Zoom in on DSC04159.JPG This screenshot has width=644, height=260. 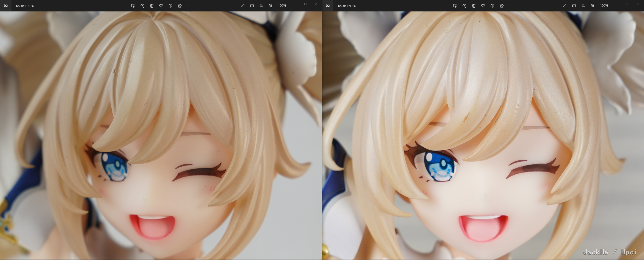click(593, 5)
